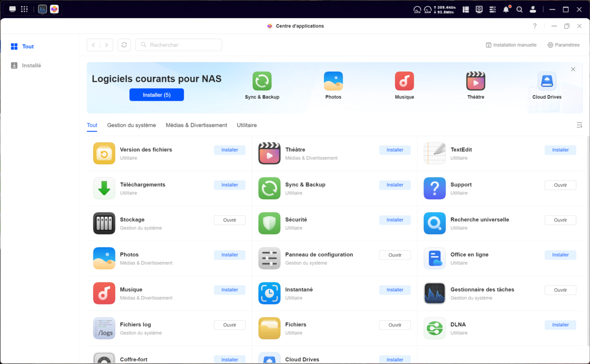Switch to the Médias & Divertissement tab
The height and width of the screenshot is (364, 590).
click(x=196, y=125)
